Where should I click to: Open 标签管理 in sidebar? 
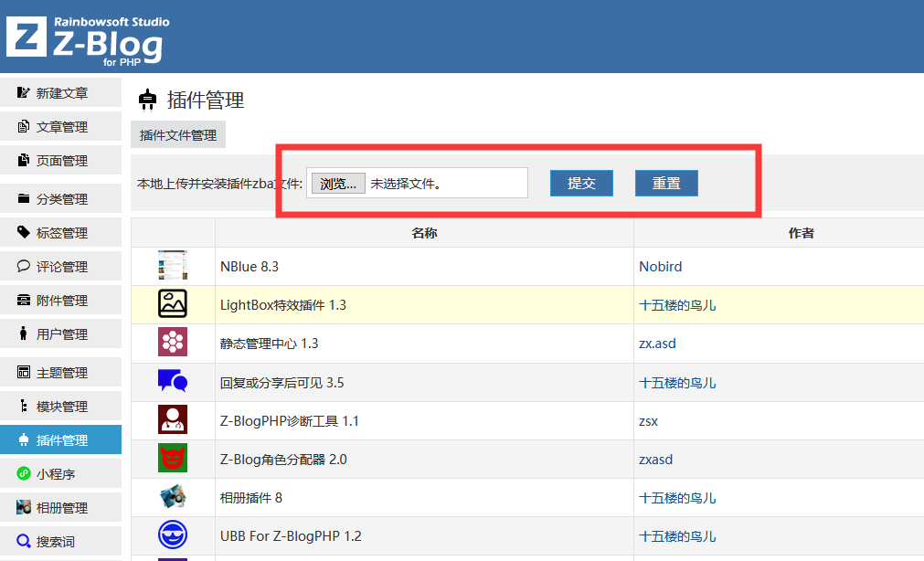(60, 232)
